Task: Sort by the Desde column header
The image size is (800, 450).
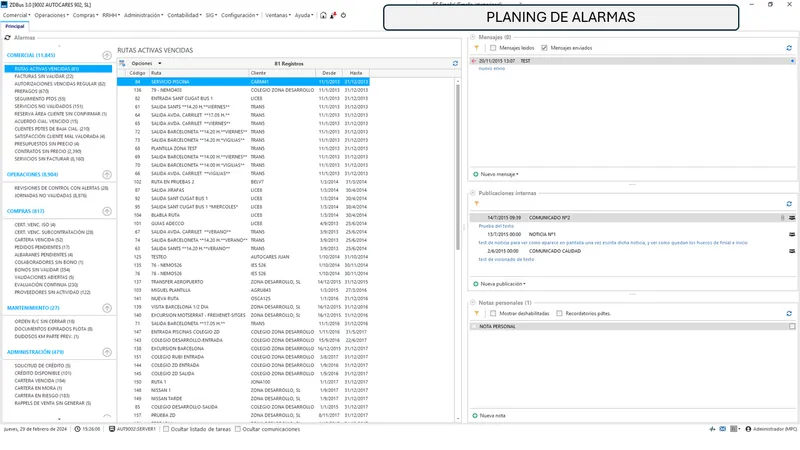Action: click(x=329, y=73)
